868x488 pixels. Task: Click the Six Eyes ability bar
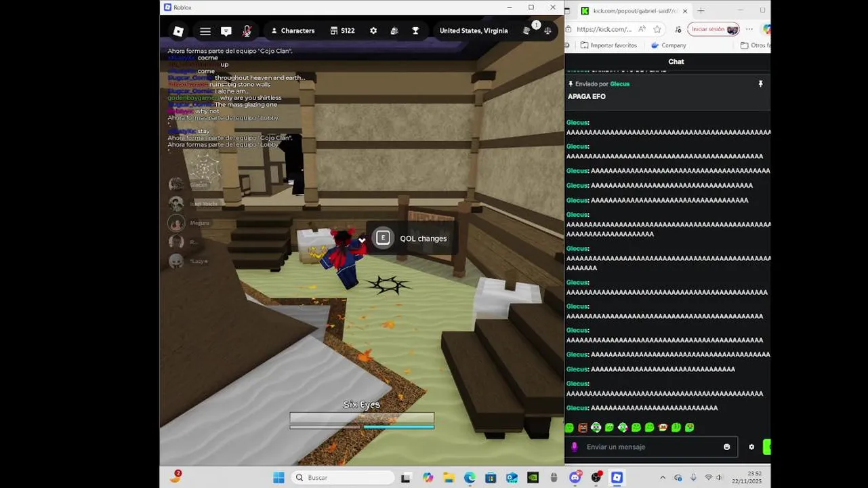362,418
